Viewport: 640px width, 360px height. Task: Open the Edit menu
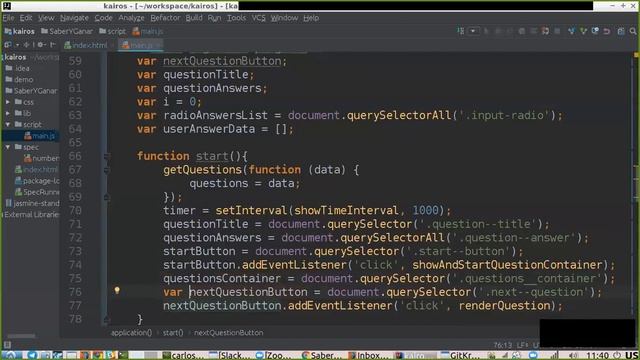pyautogui.click(x=26, y=18)
